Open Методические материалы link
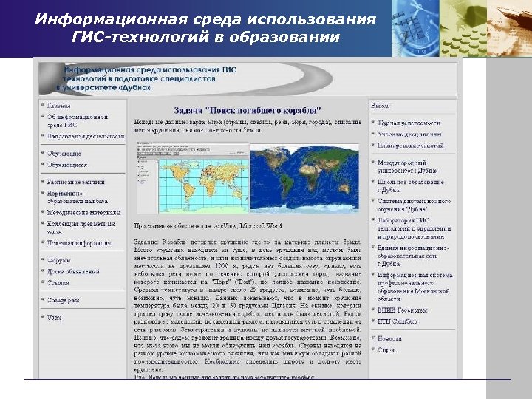 (x=83, y=212)
